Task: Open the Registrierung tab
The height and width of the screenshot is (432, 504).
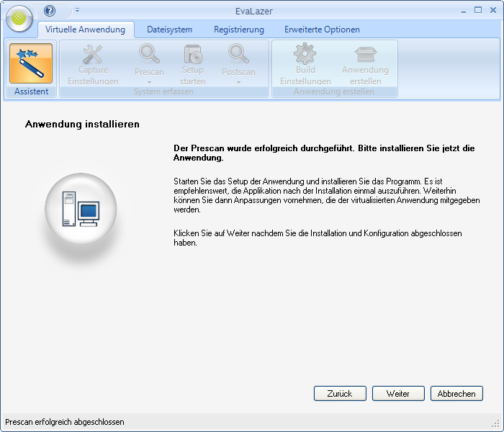Action: click(x=239, y=30)
